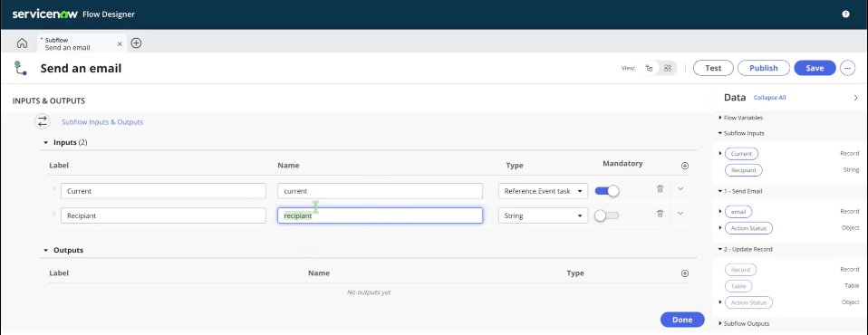Open the help question mark icon
Image resolution: width=868 pixels, height=335 pixels.
tap(845, 14)
